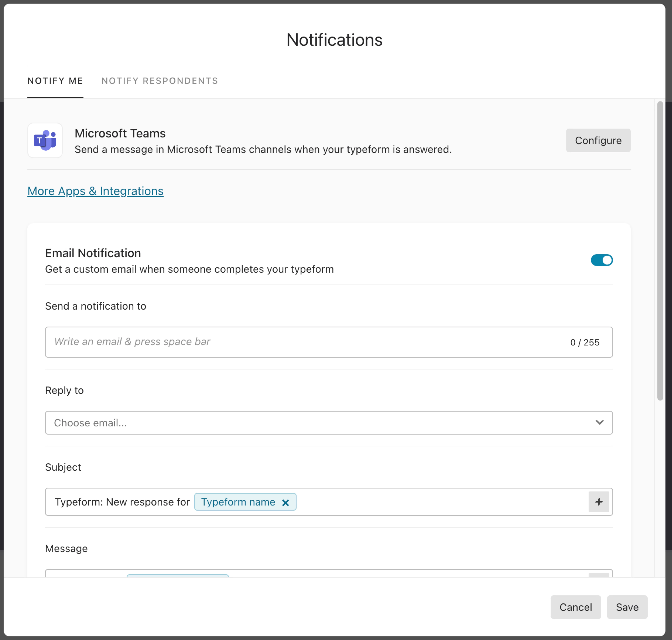
Task: Click the Typeform name variable tag
Action: tap(238, 502)
